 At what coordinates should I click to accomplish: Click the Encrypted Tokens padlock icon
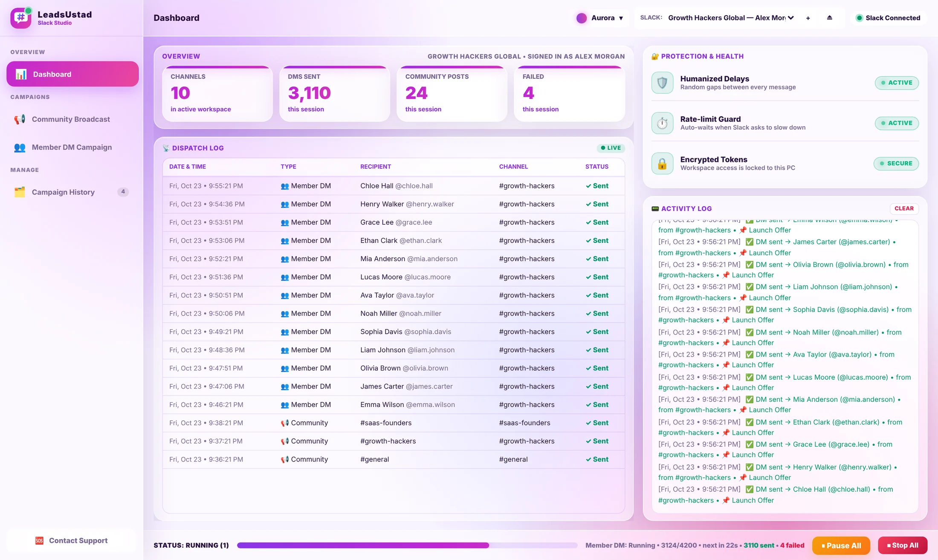coord(662,164)
